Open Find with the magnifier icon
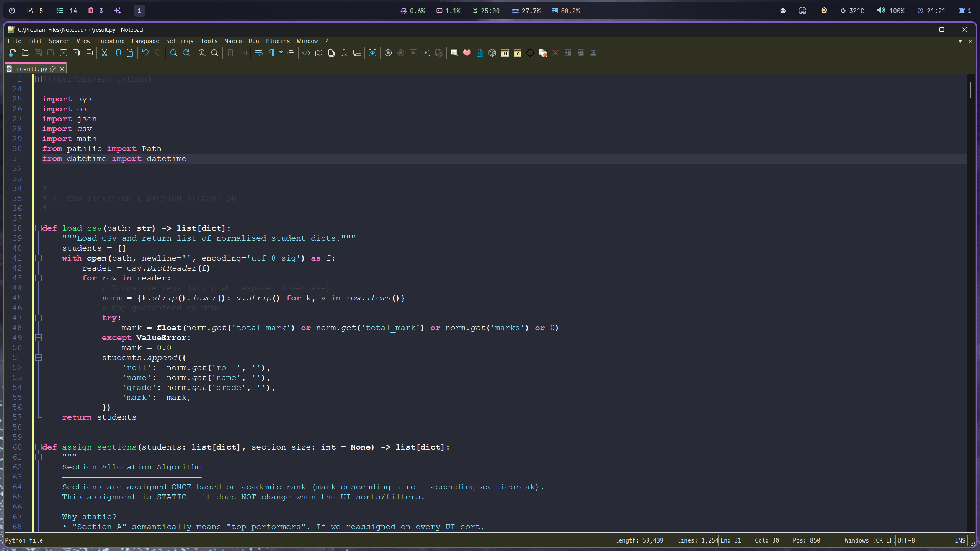This screenshot has width=980, height=551. (x=174, y=53)
